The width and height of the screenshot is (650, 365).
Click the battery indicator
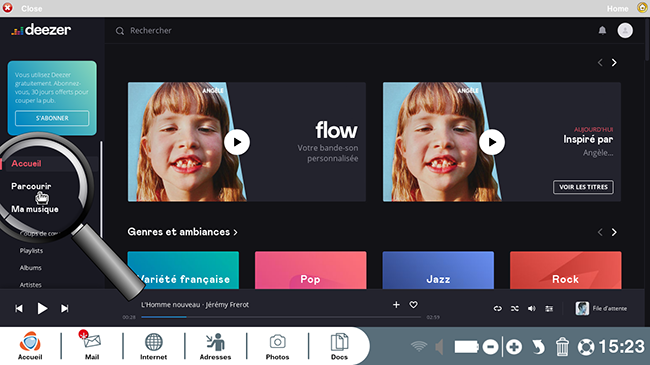(466, 347)
